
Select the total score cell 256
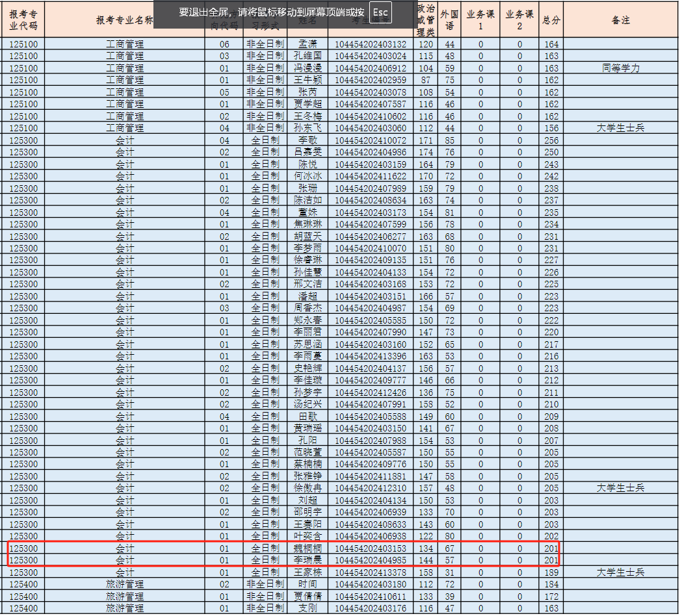551,140
